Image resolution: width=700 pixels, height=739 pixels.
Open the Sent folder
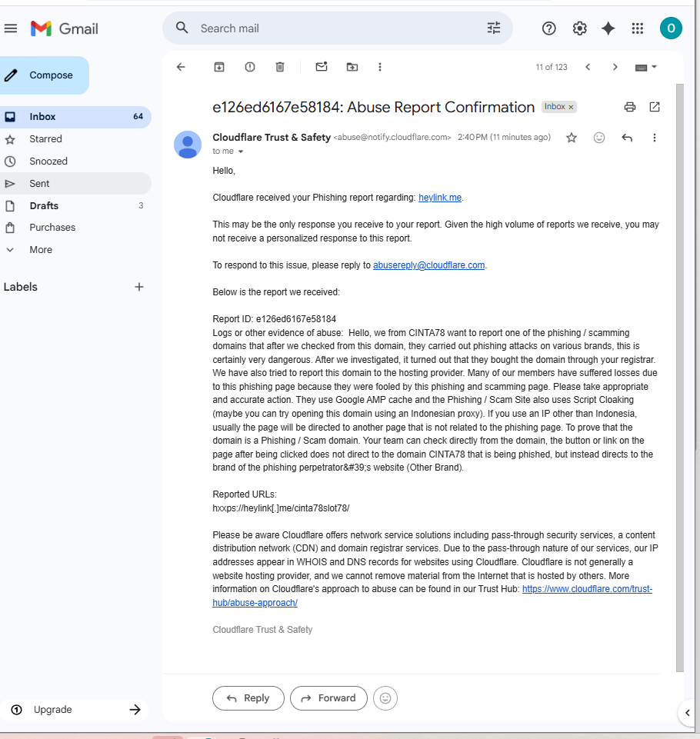pos(75,183)
